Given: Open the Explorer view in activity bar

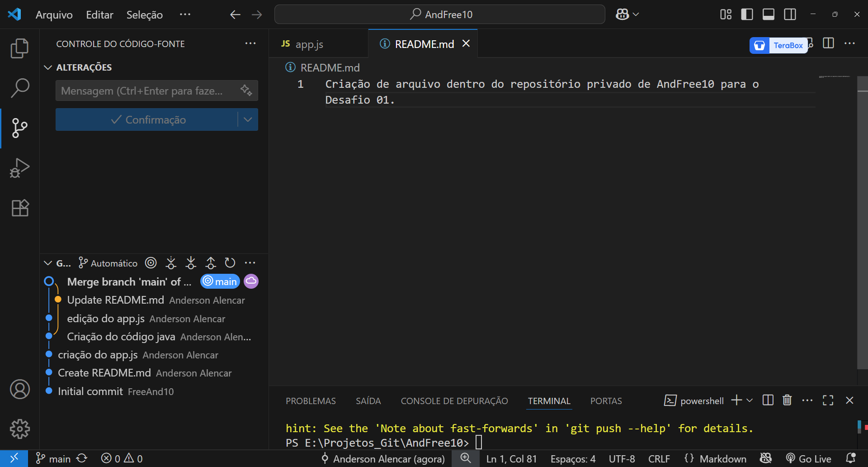Looking at the screenshot, I should (x=19, y=48).
